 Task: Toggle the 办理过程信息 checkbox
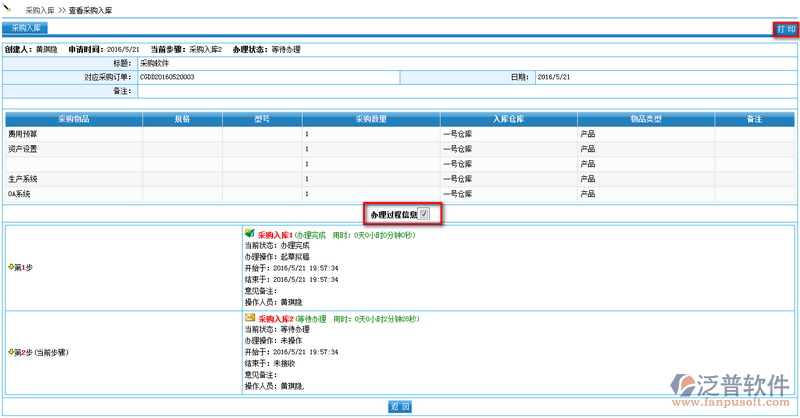coord(425,214)
